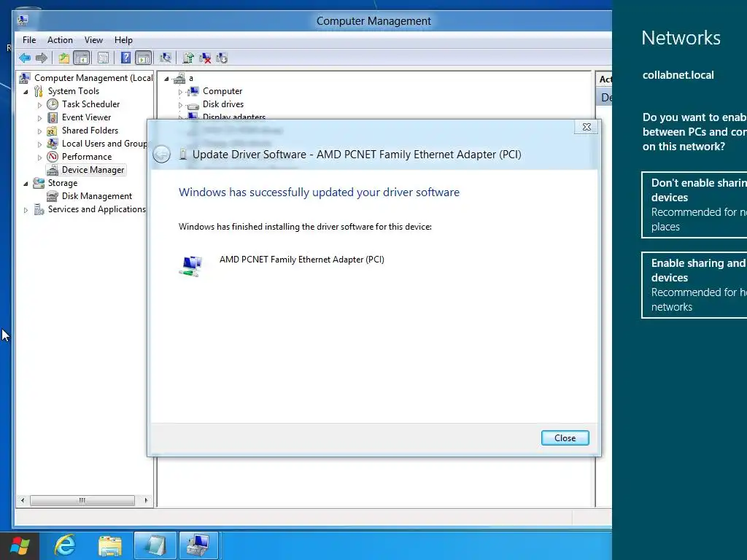The height and width of the screenshot is (560, 747).
Task: Click Scan for hardware changes icon
Action: coord(166,58)
